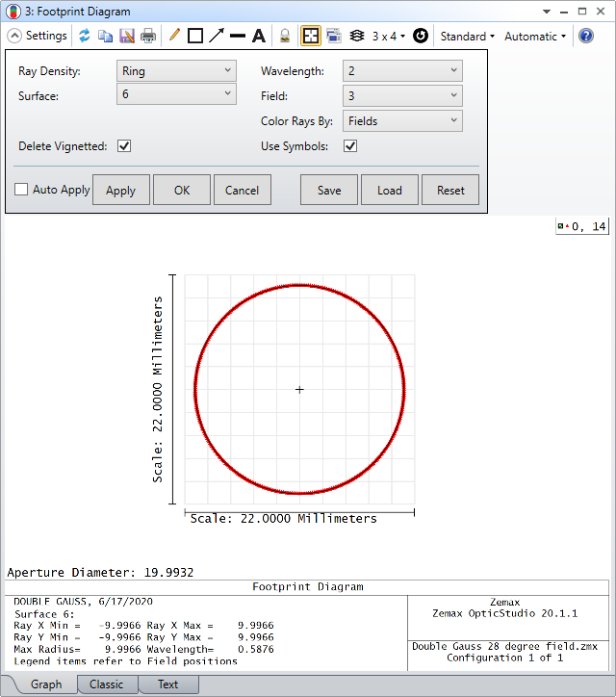The image size is (616, 697).
Task: Enable the Auto Apply checkbox
Action: click(21, 190)
